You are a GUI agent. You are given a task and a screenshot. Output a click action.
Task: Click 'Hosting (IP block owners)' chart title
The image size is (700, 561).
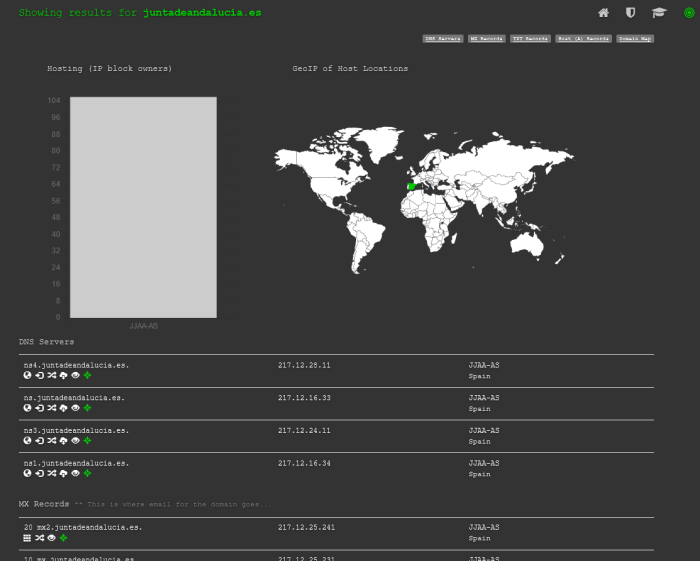pyautogui.click(x=109, y=68)
